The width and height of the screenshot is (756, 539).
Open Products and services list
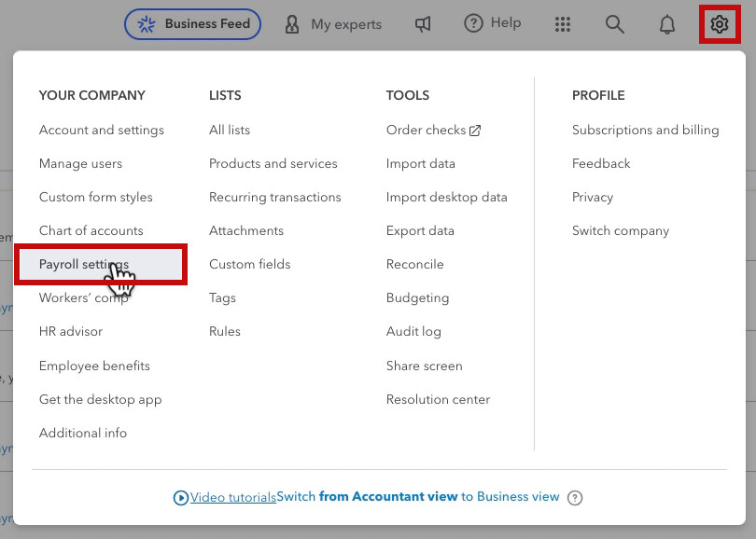point(273,164)
